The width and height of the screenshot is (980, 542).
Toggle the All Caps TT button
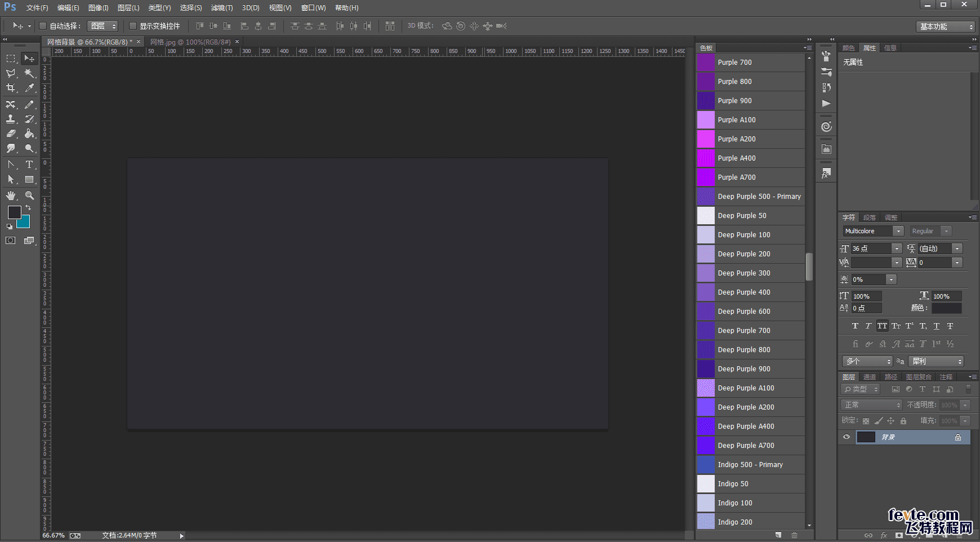pyautogui.click(x=882, y=326)
